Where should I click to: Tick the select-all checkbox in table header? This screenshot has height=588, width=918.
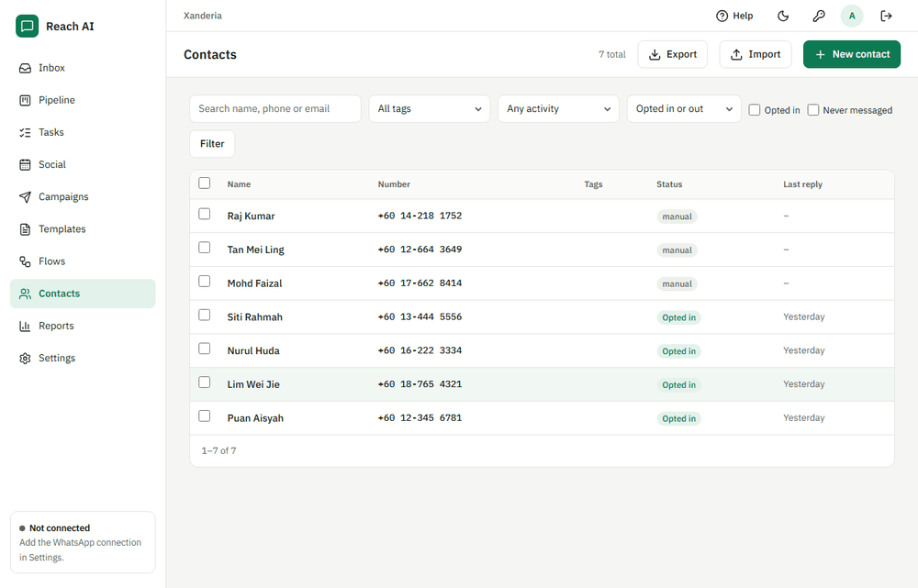(x=205, y=183)
